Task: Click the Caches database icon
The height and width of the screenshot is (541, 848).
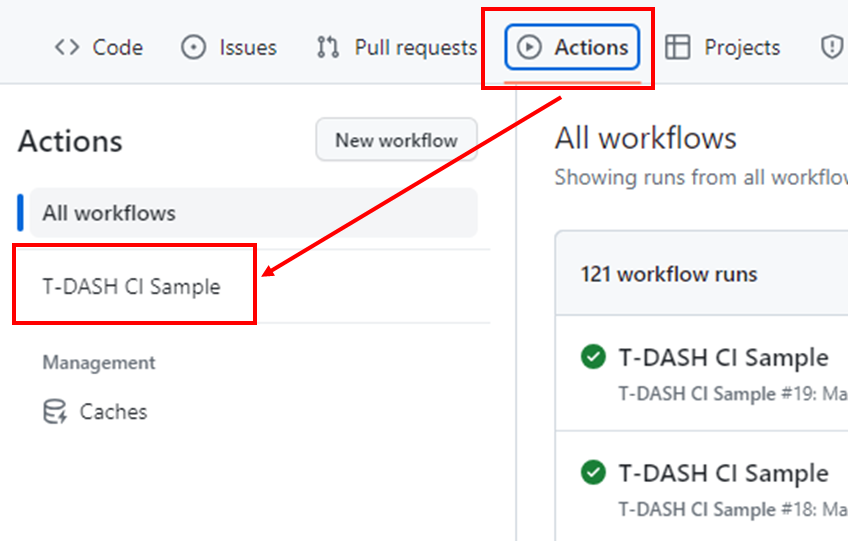Action: 55,412
